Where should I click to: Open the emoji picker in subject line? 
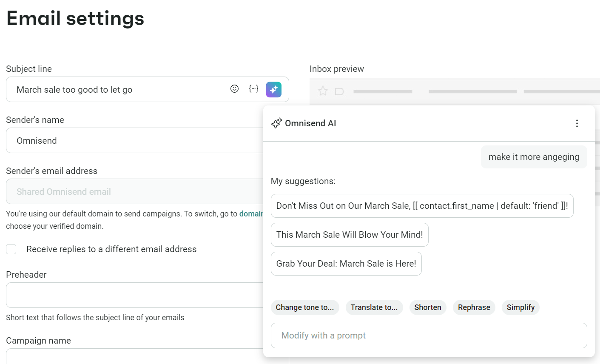click(x=234, y=89)
